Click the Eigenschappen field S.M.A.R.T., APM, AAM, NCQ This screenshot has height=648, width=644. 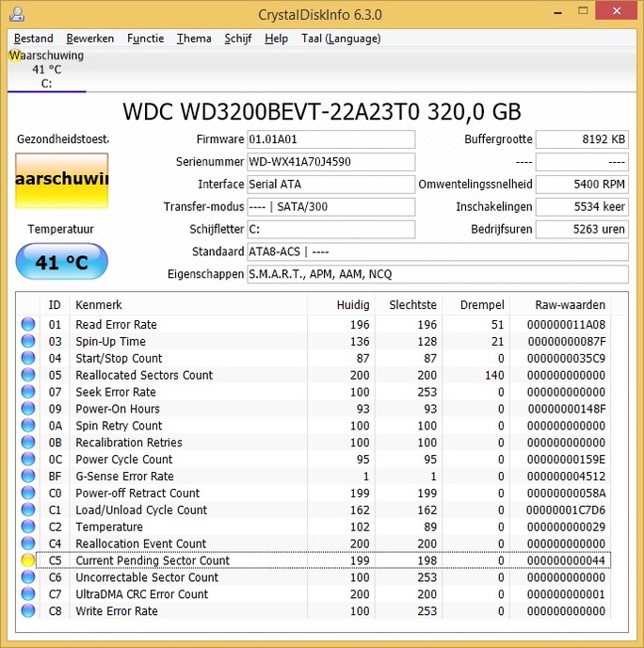[x=438, y=274]
